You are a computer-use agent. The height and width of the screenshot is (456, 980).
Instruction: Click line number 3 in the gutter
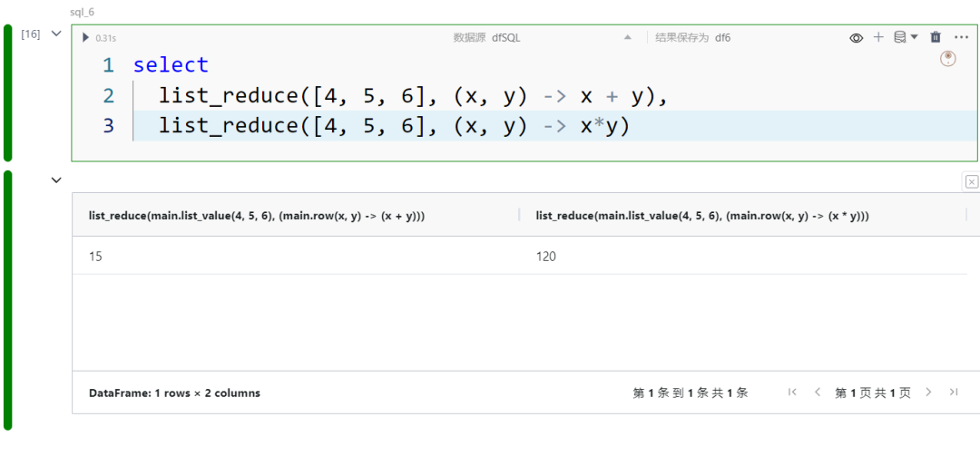pyautogui.click(x=108, y=125)
